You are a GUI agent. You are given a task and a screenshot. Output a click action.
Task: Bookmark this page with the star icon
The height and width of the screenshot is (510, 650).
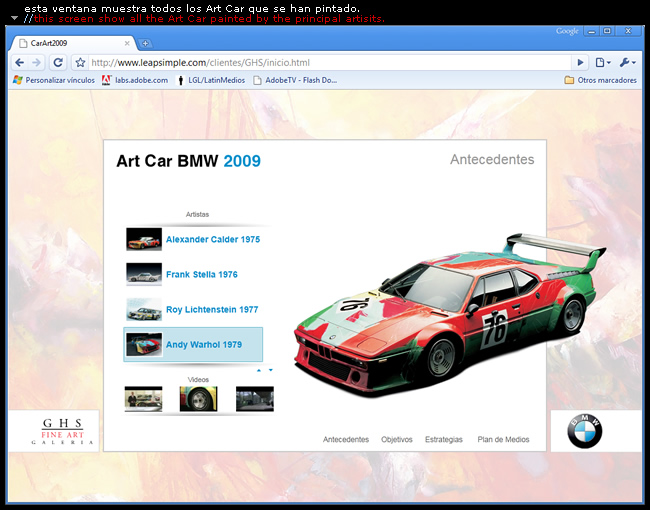coord(80,62)
